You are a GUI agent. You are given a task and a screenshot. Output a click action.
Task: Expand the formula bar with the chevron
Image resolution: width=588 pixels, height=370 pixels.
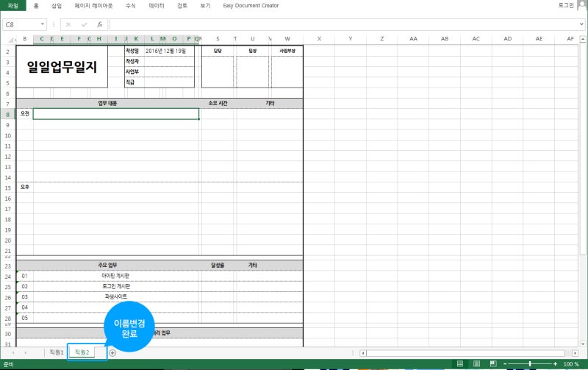581,24
